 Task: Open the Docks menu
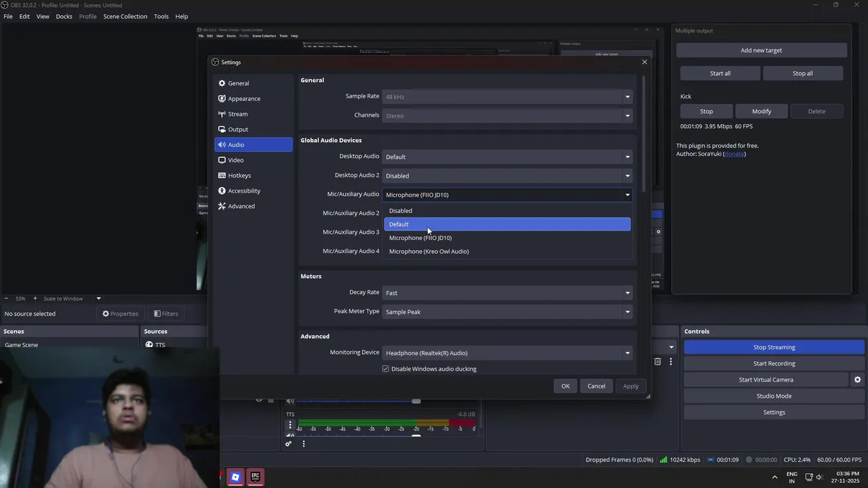(64, 16)
